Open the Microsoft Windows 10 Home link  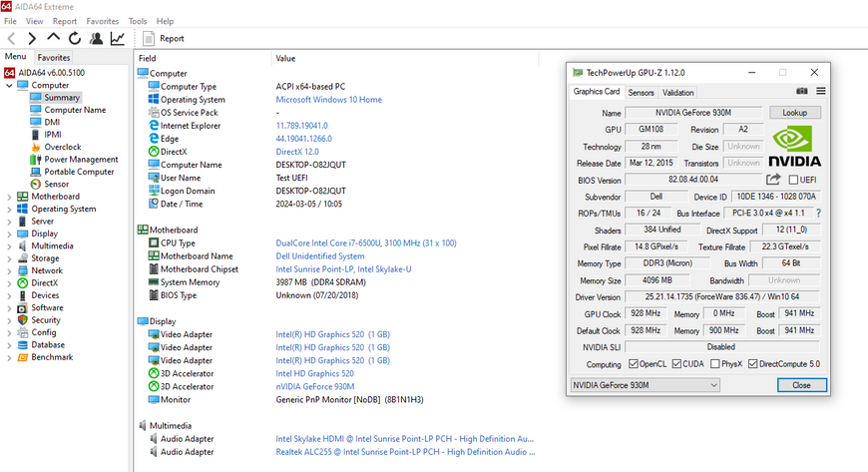[329, 100]
